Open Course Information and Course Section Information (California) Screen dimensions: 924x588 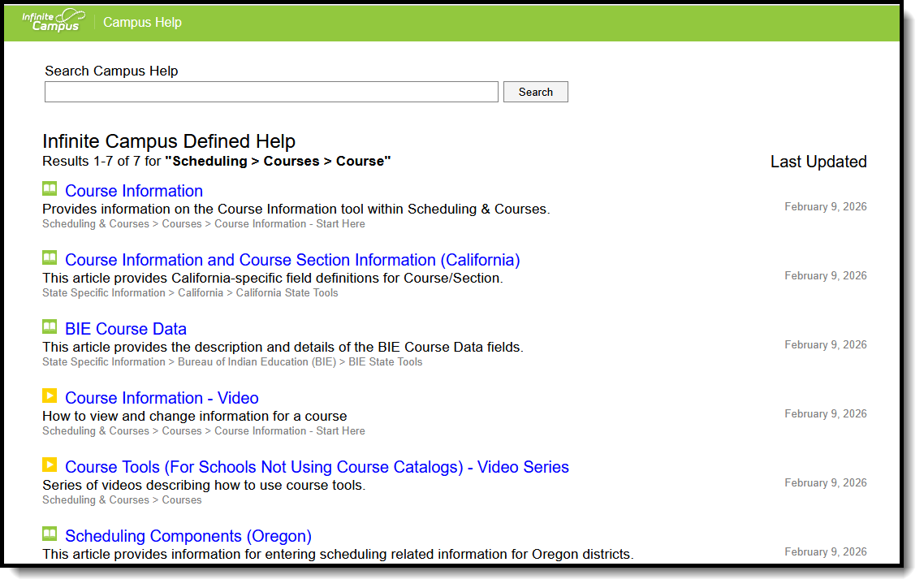coord(292,260)
